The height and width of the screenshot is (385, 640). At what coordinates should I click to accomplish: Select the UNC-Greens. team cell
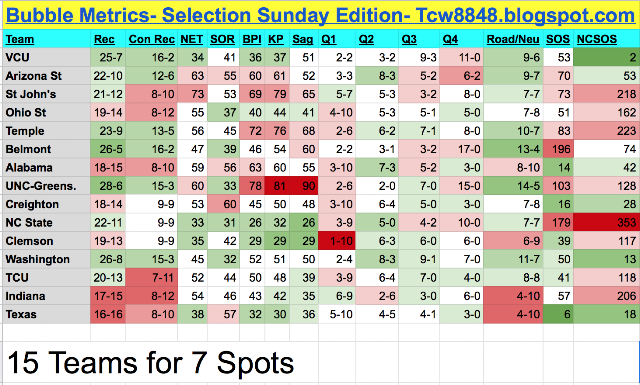(47, 186)
